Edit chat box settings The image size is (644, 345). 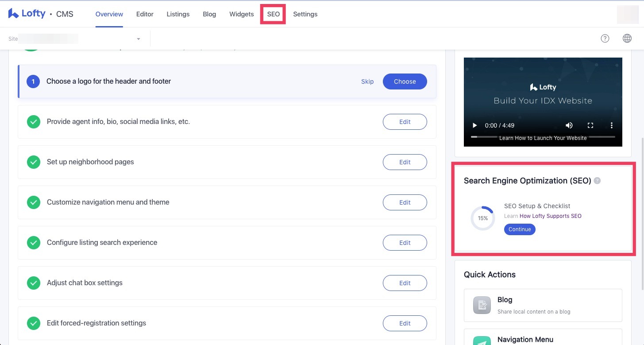tap(405, 283)
